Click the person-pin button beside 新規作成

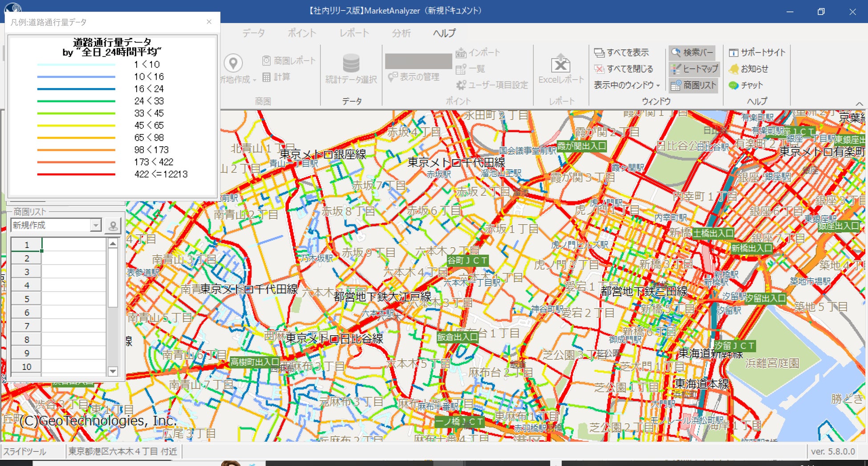pos(113,225)
